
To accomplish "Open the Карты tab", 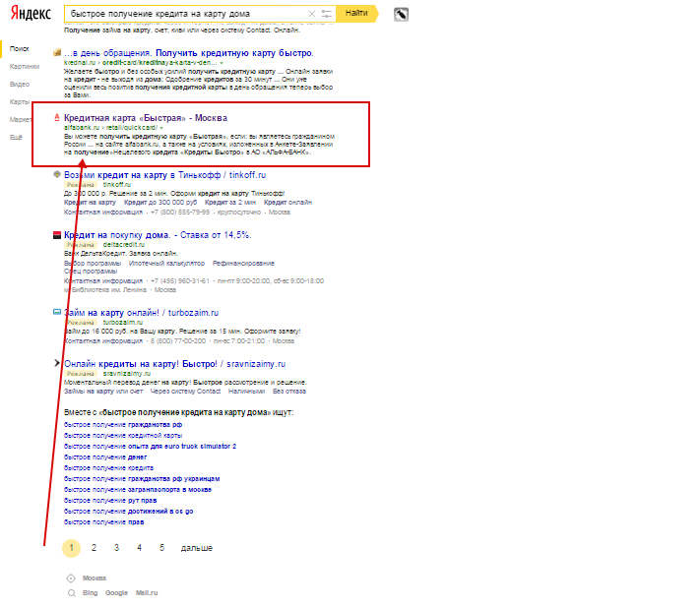I will [20, 102].
